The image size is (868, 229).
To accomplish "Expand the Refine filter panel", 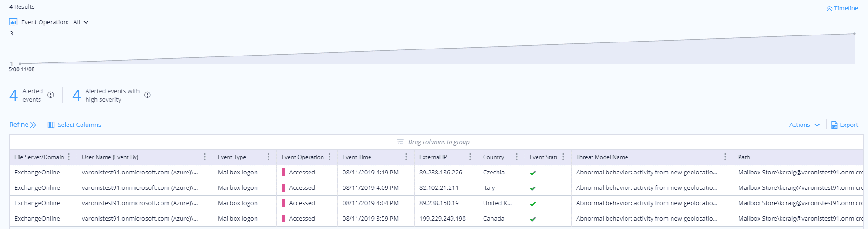I will point(23,125).
